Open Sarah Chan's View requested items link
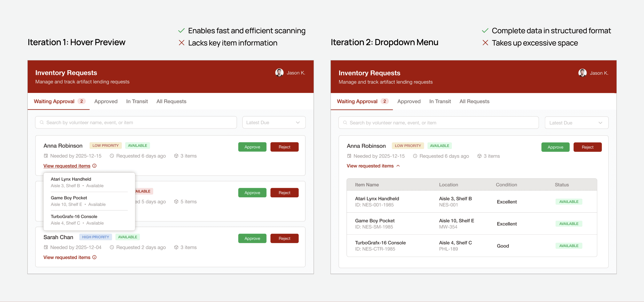The height and width of the screenshot is (302, 644). point(67,257)
